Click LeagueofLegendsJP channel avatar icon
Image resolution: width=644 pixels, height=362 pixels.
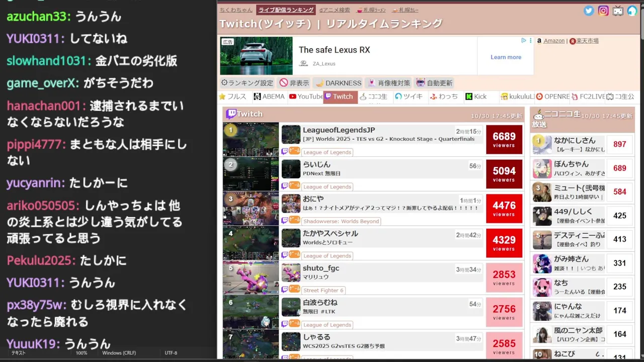pos(291,134)
